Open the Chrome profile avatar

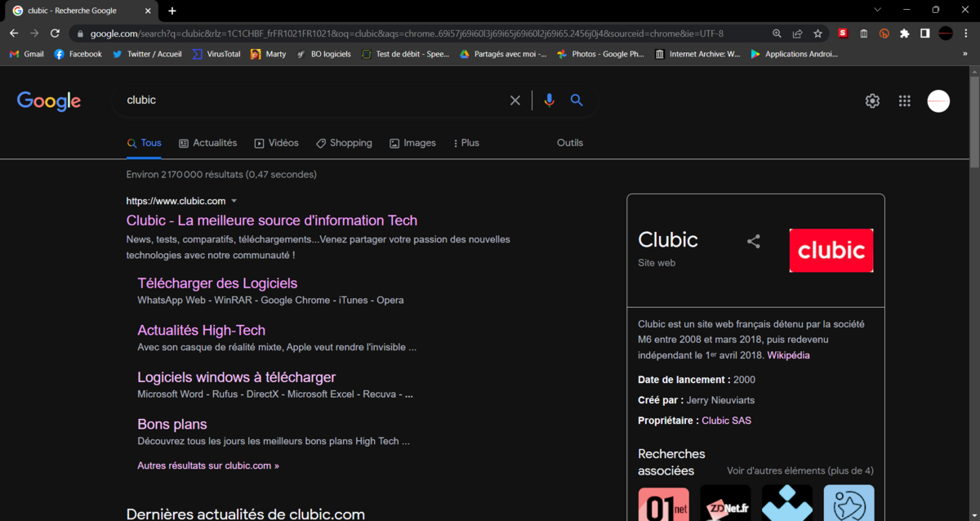(x=946, y=33)
